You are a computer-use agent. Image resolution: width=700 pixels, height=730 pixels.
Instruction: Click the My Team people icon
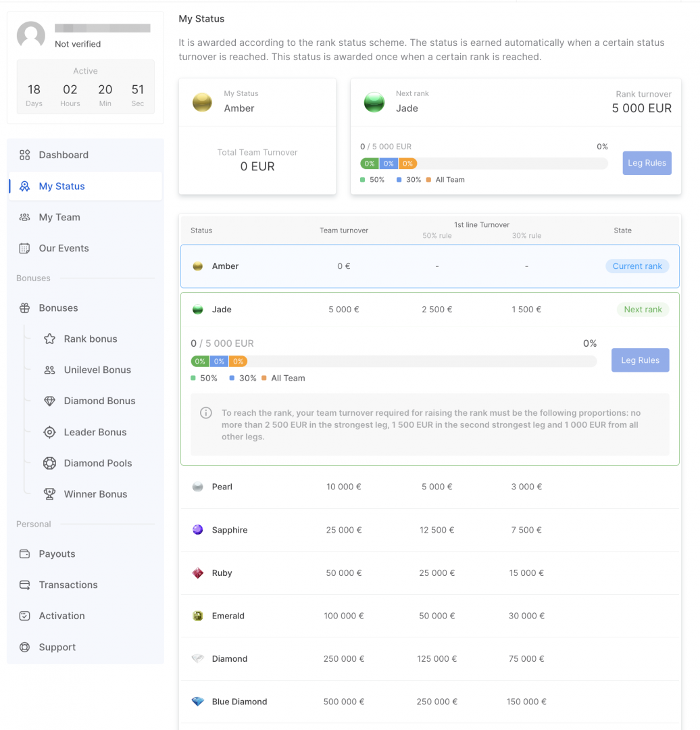[x=25, y=217]
